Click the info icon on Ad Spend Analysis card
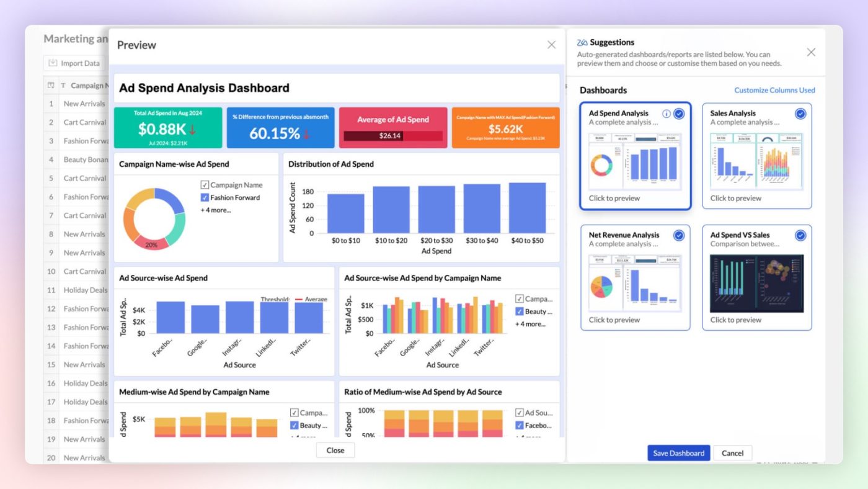Viewport: 868px width, 489px height. point(666,114)
